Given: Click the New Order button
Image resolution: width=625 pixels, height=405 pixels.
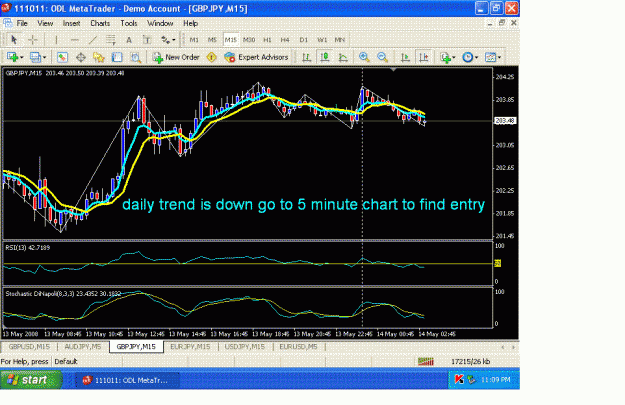Looking at the screenshot, I should pos(176,57).
